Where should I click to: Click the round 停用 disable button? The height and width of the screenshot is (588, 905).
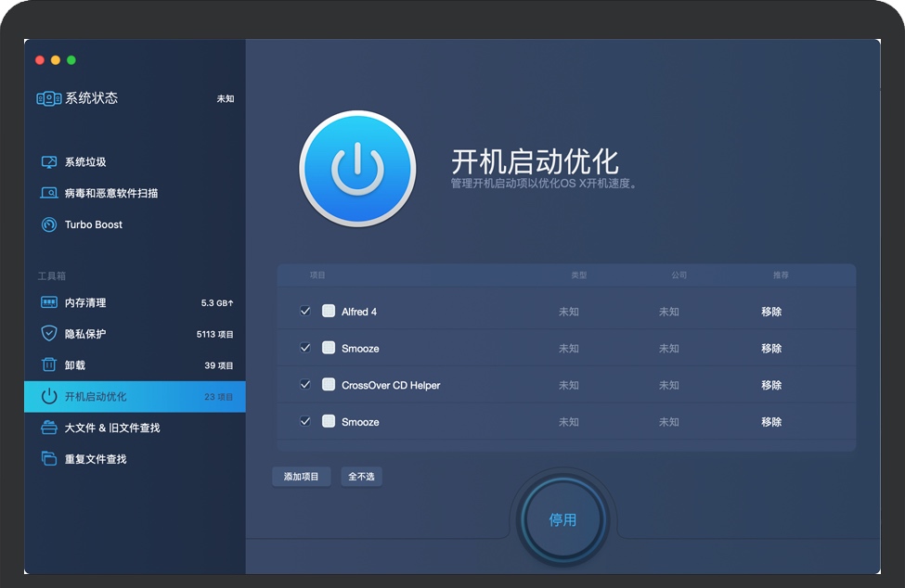tap(562, 519)
